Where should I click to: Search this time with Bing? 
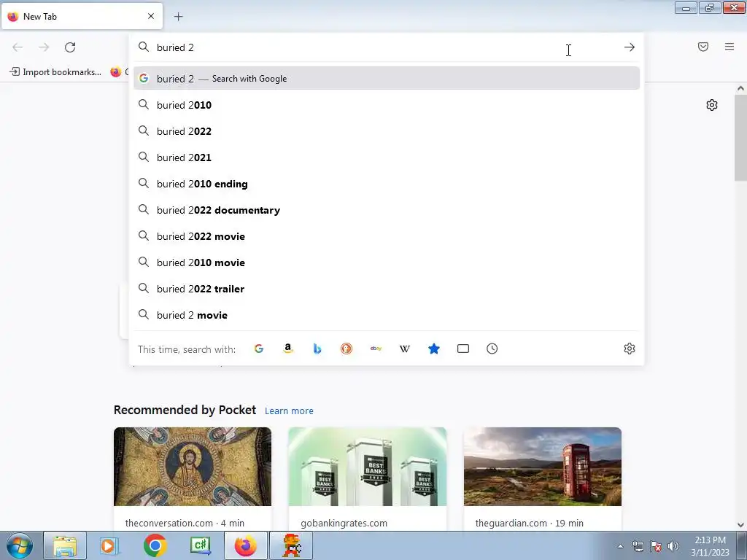[x=317, y=349]
